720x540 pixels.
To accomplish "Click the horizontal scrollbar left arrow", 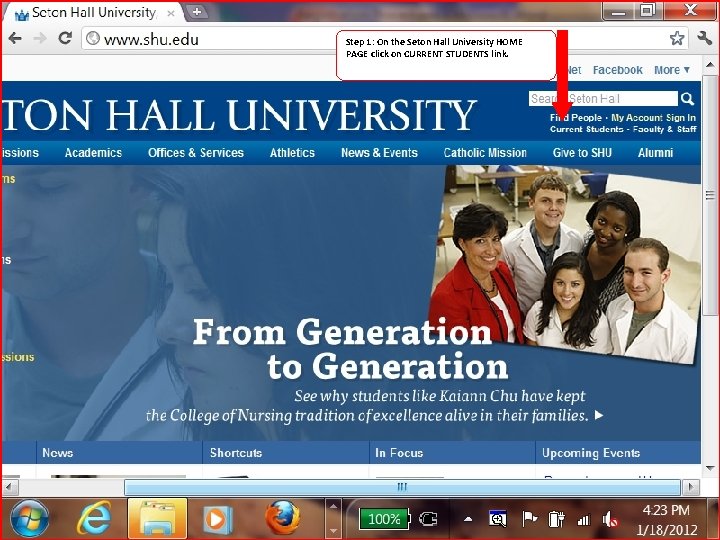I will (x=10, y=487).
